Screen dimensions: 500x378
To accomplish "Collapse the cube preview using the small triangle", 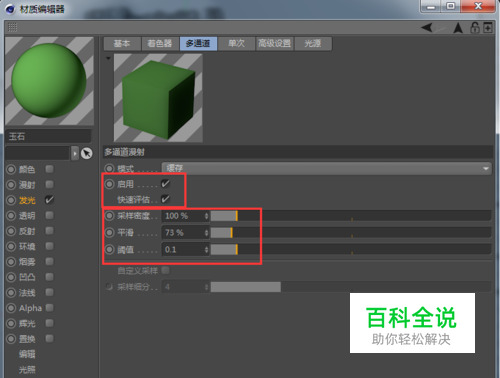I will click(108, 58).
